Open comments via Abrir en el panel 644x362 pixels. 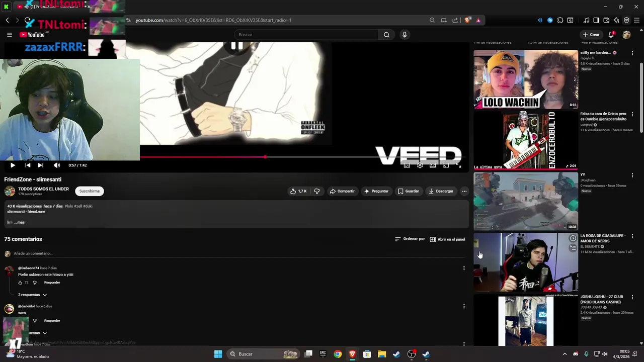pos(447,239)
